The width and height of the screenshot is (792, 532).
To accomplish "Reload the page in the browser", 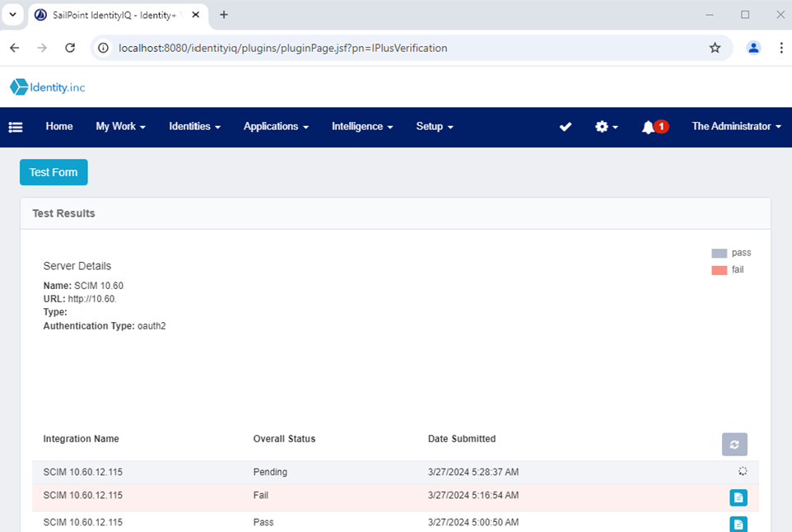I will (70, 48).
